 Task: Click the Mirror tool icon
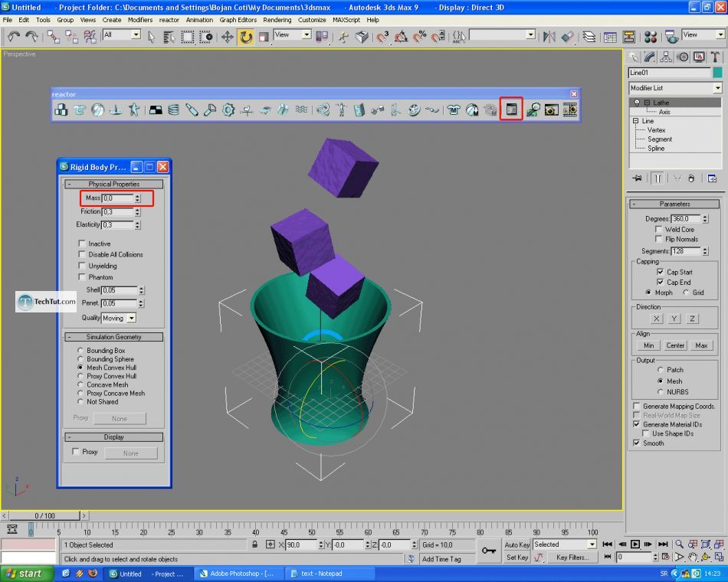point(549,37)
